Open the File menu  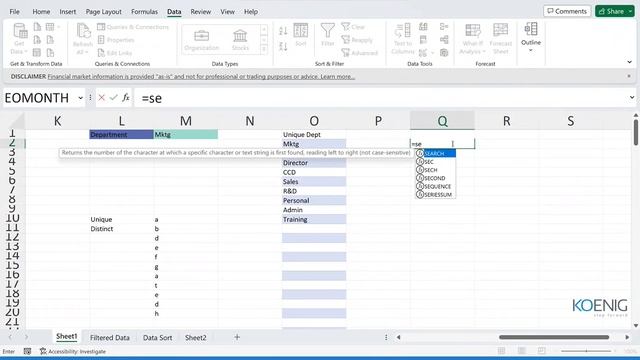14,11
